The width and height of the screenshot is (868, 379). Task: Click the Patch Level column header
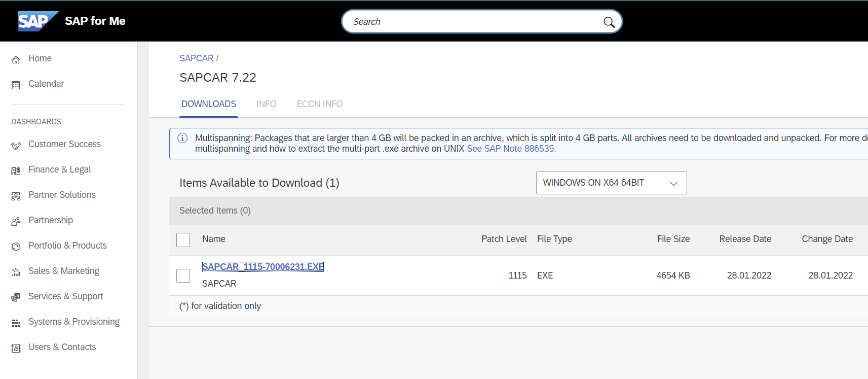[504, 239]
